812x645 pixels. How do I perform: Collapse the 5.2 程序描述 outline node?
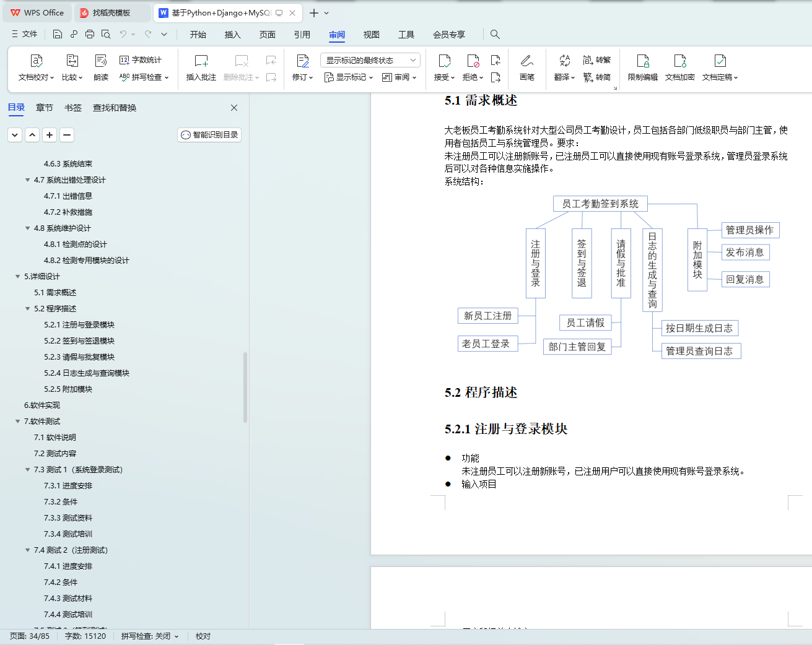tap(27, 309)
